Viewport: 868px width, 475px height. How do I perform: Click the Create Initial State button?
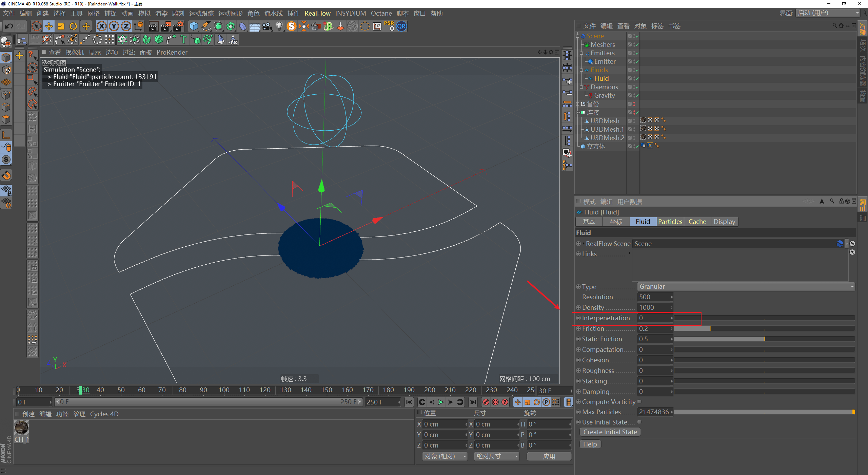coord(610,432)
